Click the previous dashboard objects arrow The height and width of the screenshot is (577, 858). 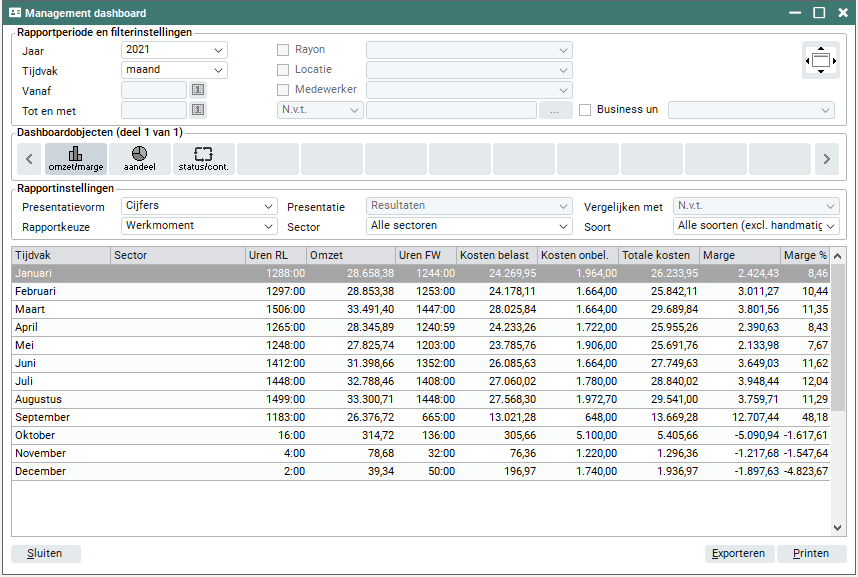tap(29, 158)
